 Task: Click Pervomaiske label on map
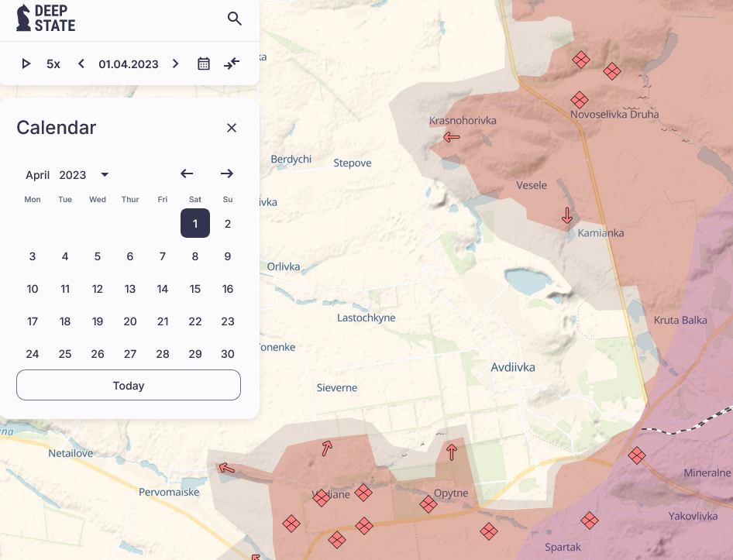[169, 492]
